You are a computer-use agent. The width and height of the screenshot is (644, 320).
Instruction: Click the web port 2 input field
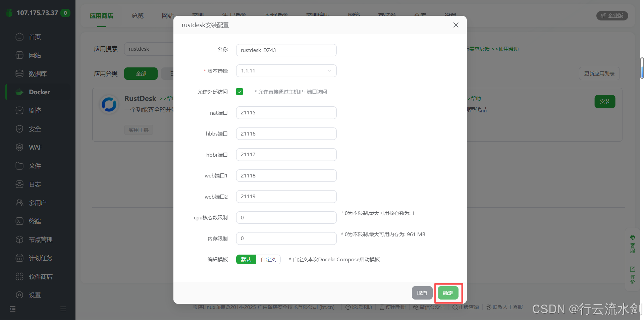point(286,197)
